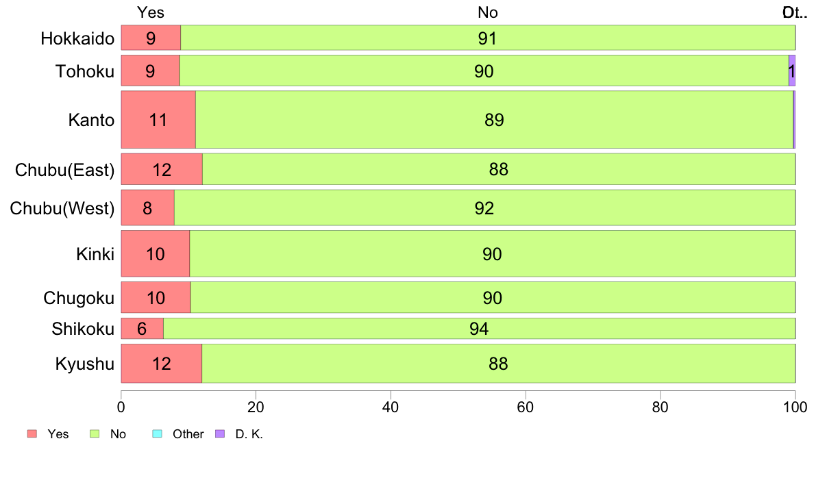814x504 pixels.
Task: Select the Kinki red Yes bar
Action: (156, 254)
